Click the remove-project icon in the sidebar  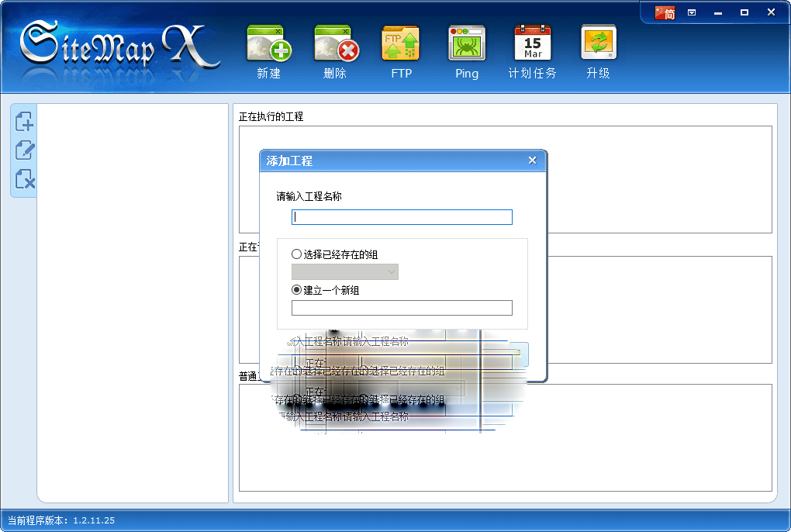tap(23, 181)
